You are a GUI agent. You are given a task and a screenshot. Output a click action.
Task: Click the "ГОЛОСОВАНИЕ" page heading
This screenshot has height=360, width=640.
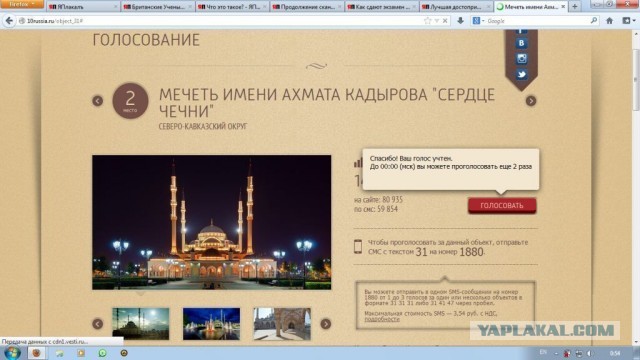point(146,40)
